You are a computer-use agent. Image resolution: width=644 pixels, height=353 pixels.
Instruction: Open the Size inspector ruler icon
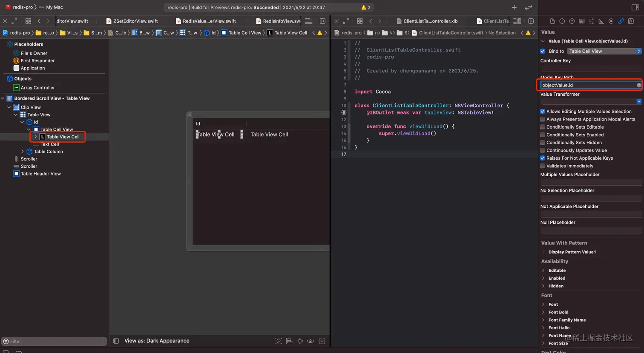(601, 21)
